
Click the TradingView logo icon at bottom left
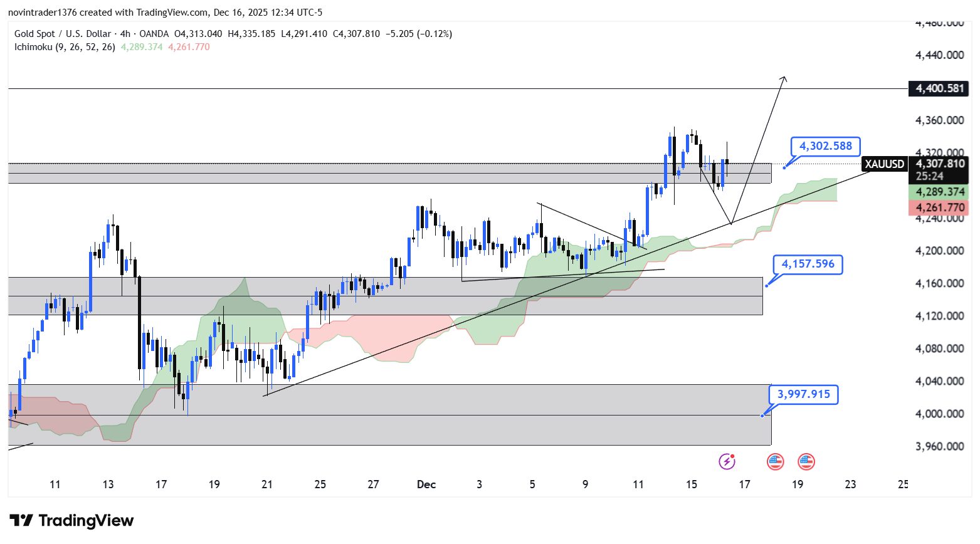click(21, 521)
